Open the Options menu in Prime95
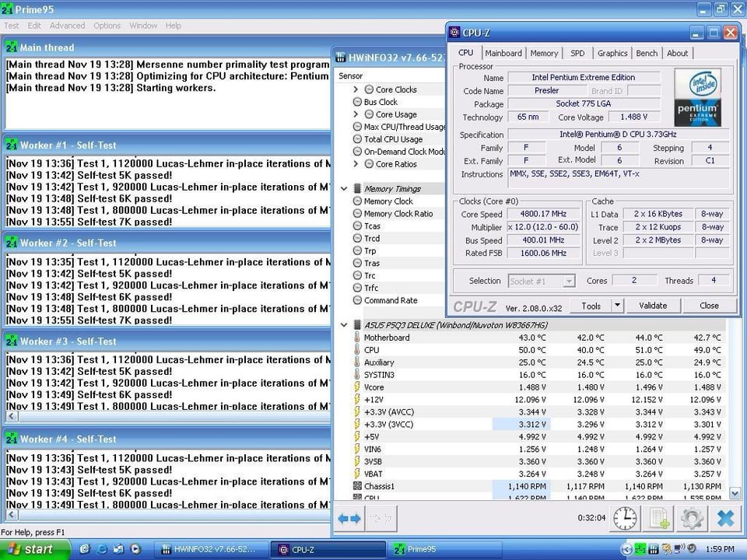747x560 pixels. 107,26
